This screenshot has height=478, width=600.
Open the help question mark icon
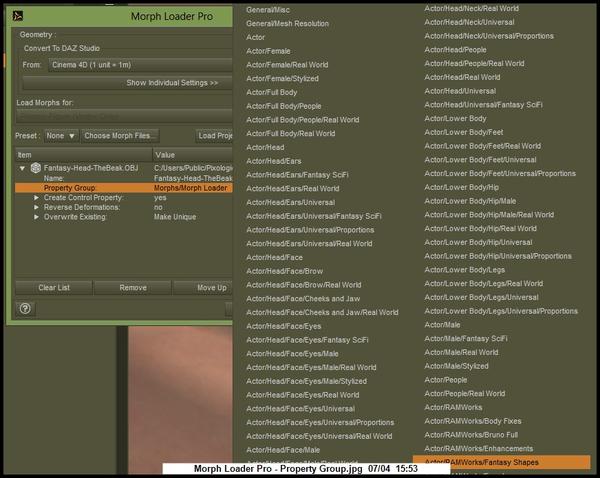click(25, 308)
